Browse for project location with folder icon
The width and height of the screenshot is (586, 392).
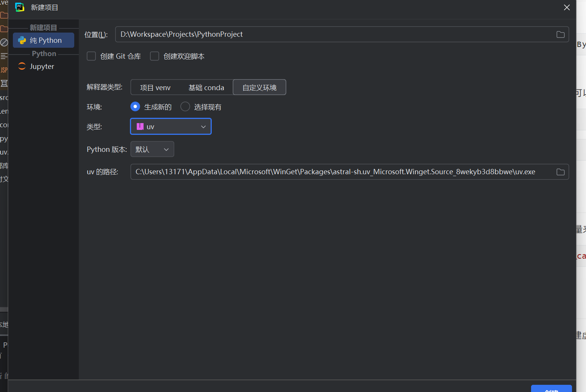point(560,34)
